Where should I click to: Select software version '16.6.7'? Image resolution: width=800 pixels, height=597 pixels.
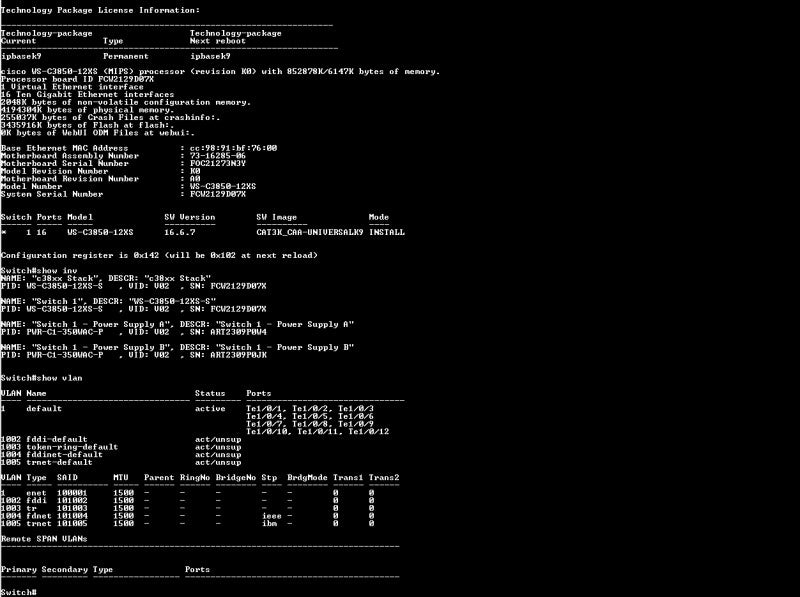(180, 232)
